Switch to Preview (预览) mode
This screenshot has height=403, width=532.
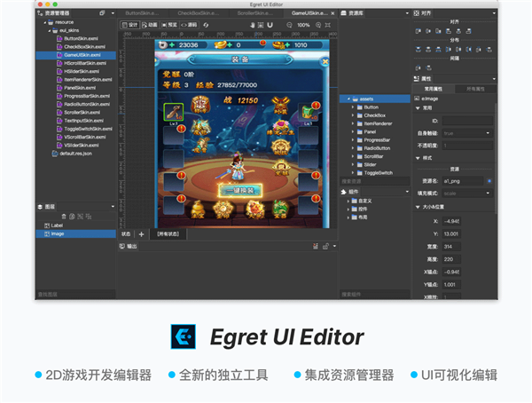(x=169, y=25)
